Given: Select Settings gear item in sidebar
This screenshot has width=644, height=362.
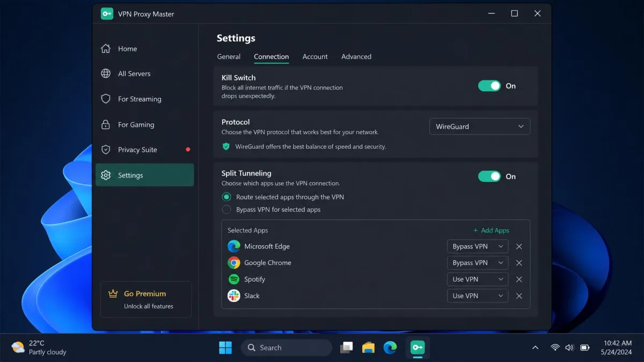Looking at the screenshot, I should pyautogui.click(x=144, y=175).
